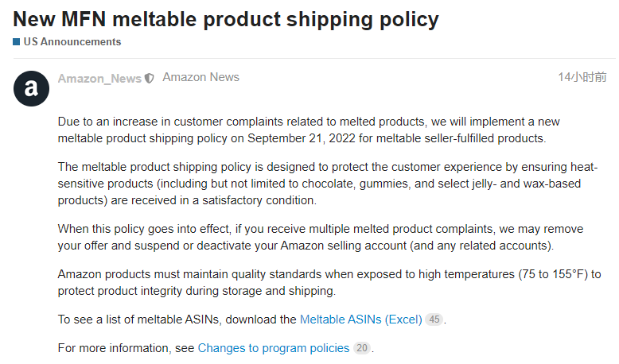
Task: Open the Amazon 'a' avatar profile picture
Action: coord(31,88)
